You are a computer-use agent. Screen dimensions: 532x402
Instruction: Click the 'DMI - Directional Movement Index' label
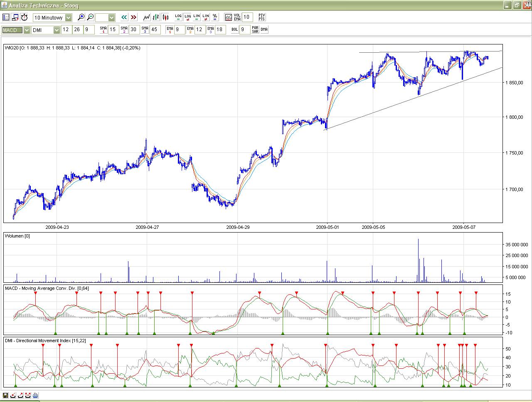click(x=46, y=341)
